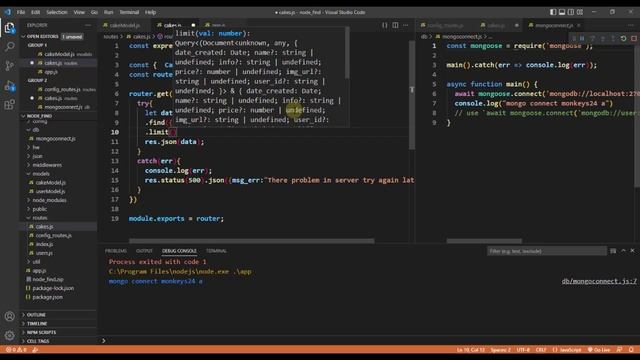Change Spaces: 2 indentation setting
Screen dimensions: 640x360
tap(501, 350)
